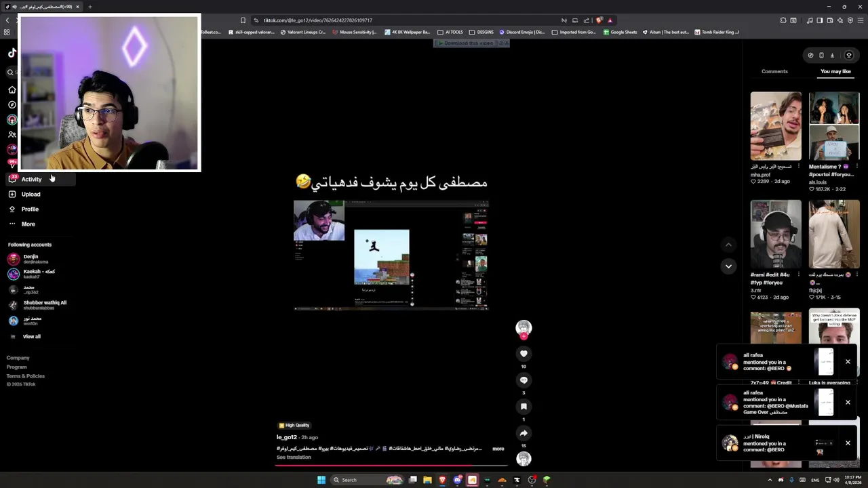Image resolution: width=868 pixels, height=488 pixels.
Task: Seek on the red video progress bar
Action: click(x=392, y=466)
